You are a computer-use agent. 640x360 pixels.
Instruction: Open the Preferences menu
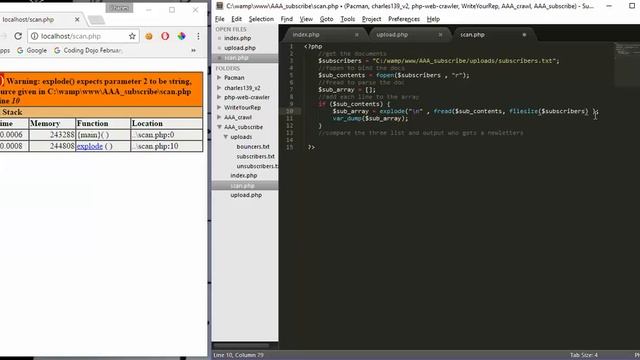pyautogui.click(x=404, y=19)
